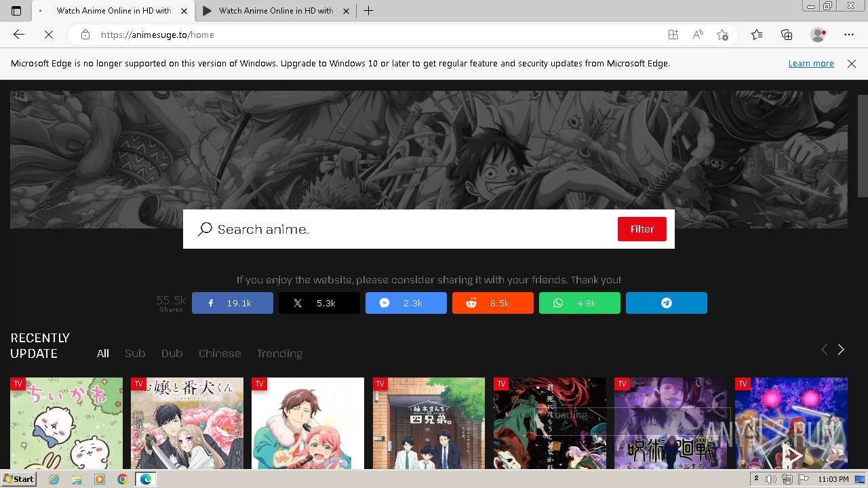The width and height of the screenshot is (868, 488).
Task: Open the Windows Start menu
Action: pos(18,479)
